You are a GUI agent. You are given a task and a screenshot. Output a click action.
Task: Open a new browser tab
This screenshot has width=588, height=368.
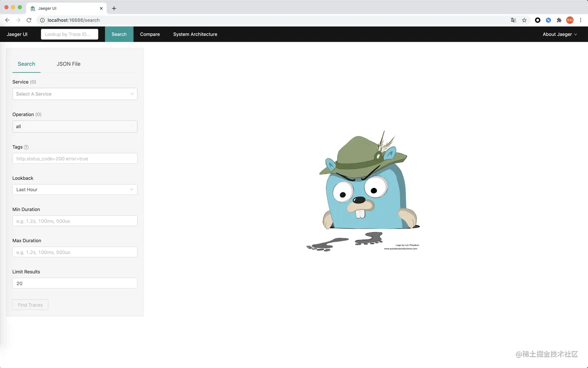click(114, 8)
